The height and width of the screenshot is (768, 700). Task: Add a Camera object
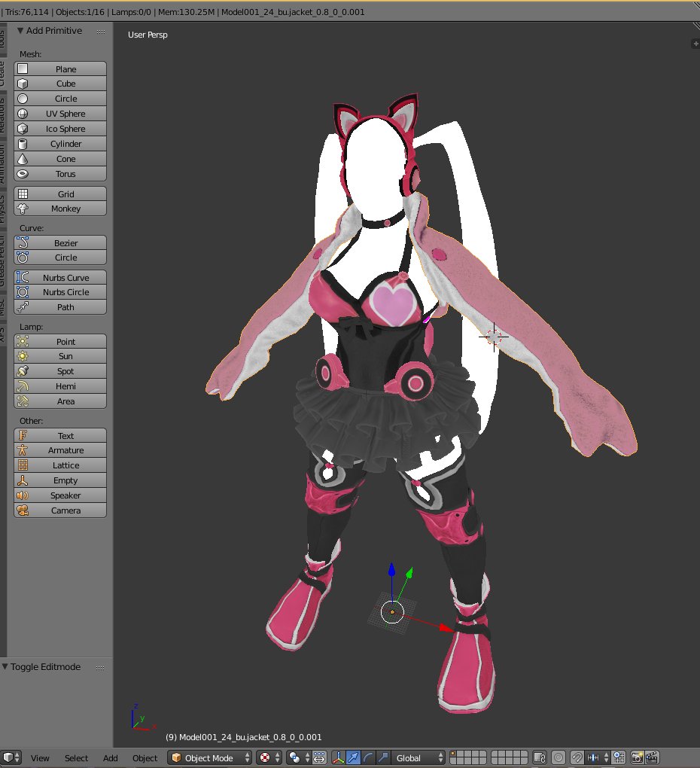coord(60,510)
